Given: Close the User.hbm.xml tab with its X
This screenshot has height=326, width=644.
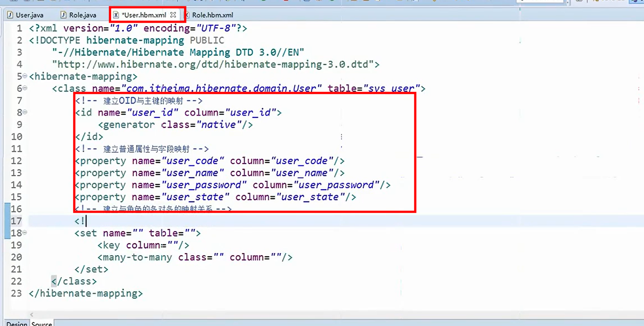Looking at the screenshot, I should (x=173, y=15).
